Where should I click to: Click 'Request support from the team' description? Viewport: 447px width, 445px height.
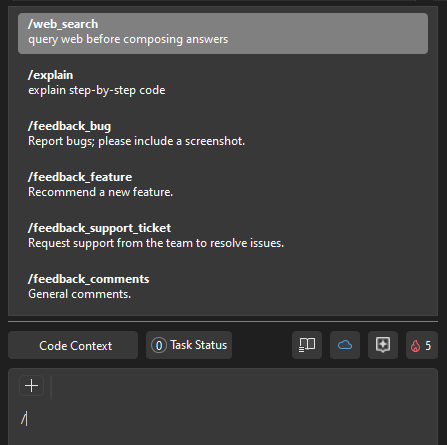(x=156, y=243)
